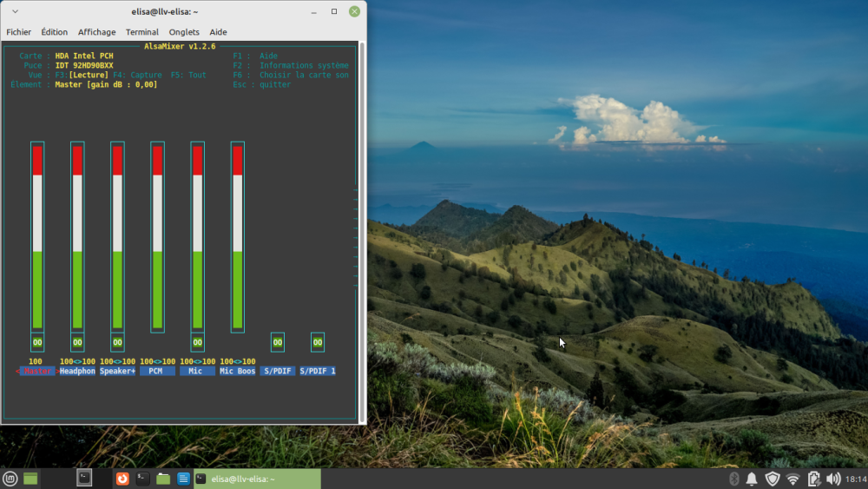
Task: Click the security shield tray icon
Action: (772, 479)
